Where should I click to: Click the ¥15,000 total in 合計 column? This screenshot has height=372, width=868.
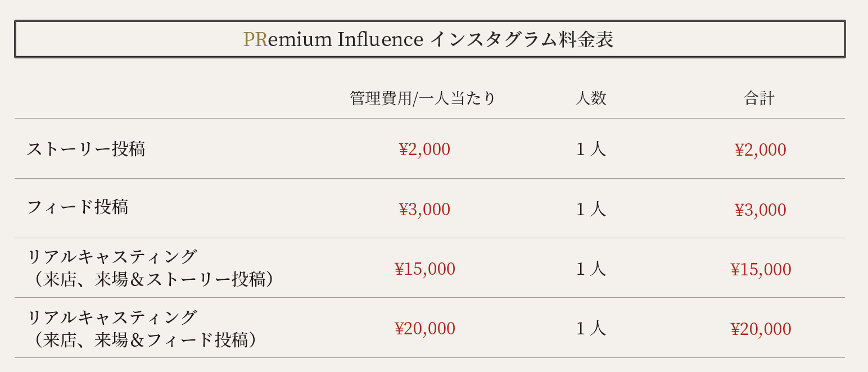[760, 270]
